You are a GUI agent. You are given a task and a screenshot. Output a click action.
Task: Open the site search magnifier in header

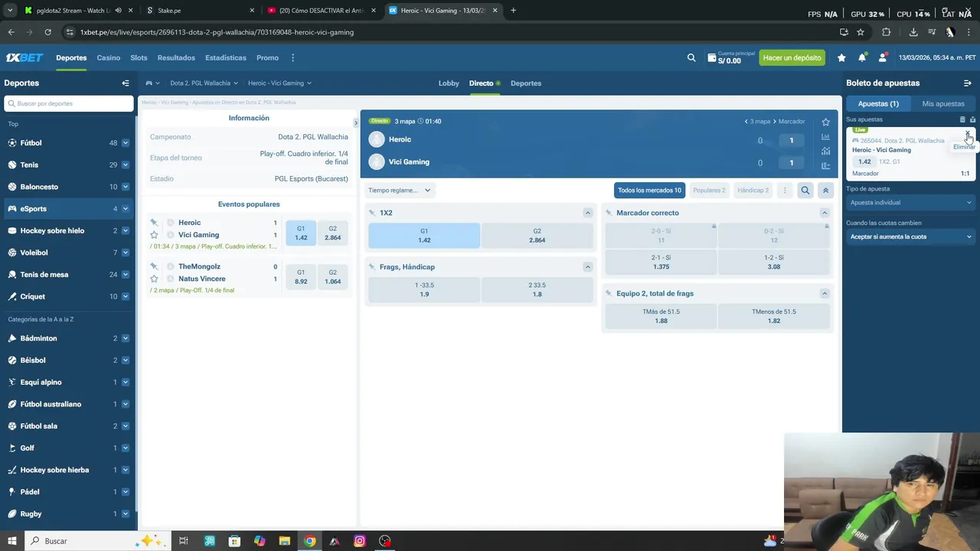[691, 57]
